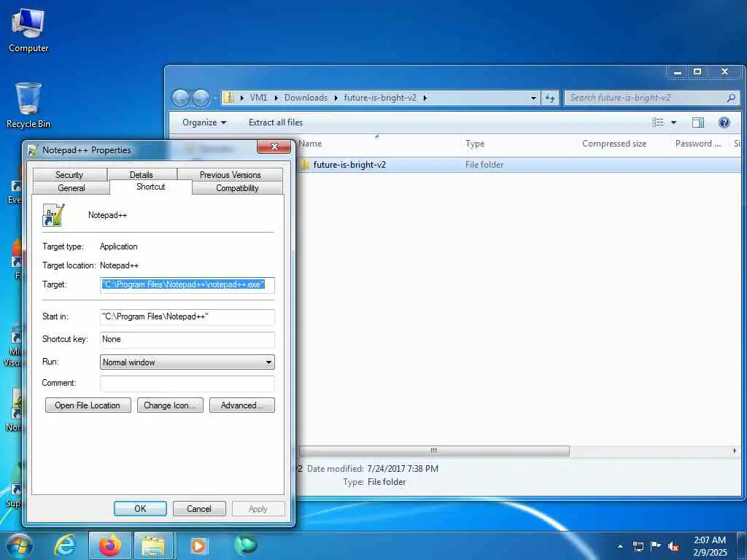The width and height of the screenshot is (747, 560).
Task: Sort by Compressed size column
Action: pyautogui.click(x=623, y=144)
